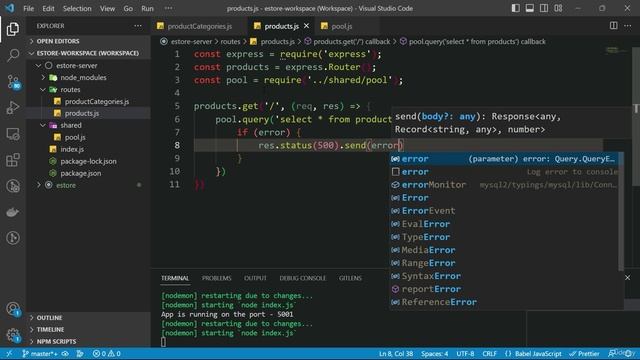Screen dimensions: 640x360
Task: Split the editor to the right
Action: point(613,26)
